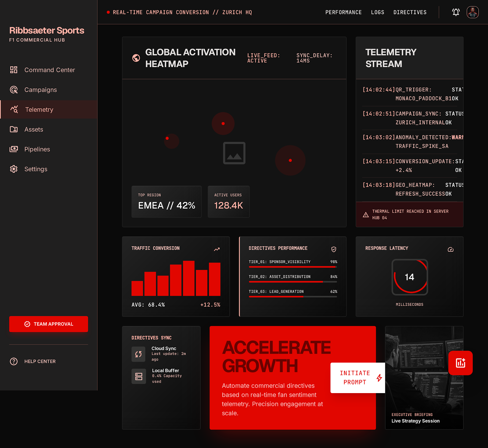Click the Cloud Sync refresh icon
Image resolution: width=488 pixels, height=448 pixels.
click(x=138, y=354)
